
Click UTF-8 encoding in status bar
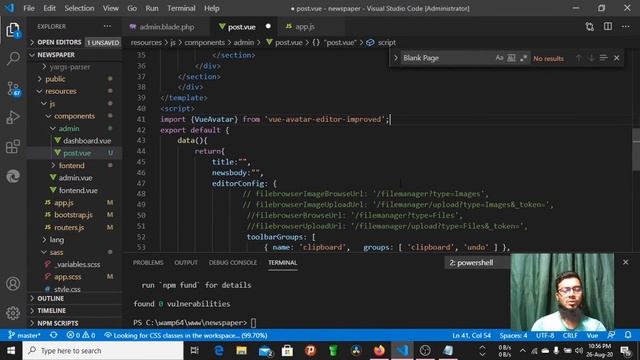coord(545,335)
